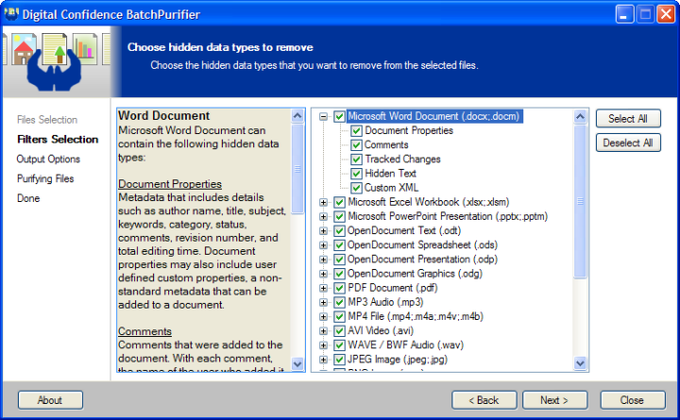Click the file type tree scroll down arrow

(580, 363)
